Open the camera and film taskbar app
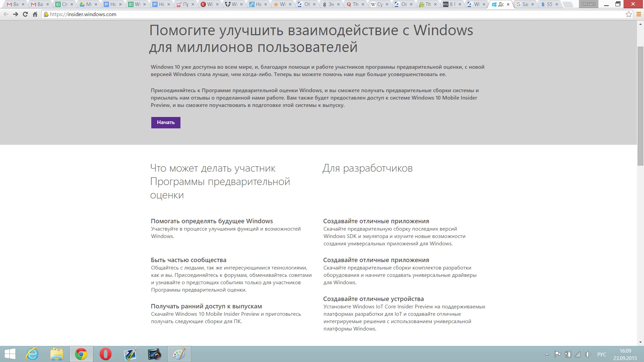The image size is (644, 362). point(155,354)
